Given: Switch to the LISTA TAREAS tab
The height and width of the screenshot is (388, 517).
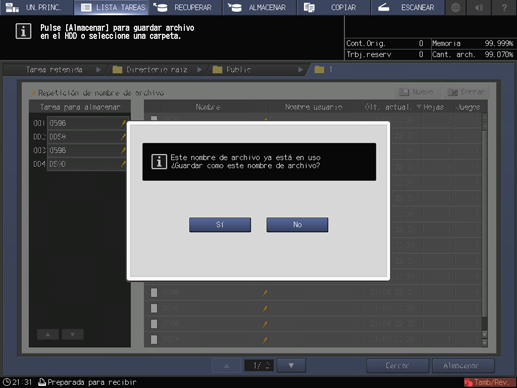Looking at the screenshot, I should (x=111, y=7).
